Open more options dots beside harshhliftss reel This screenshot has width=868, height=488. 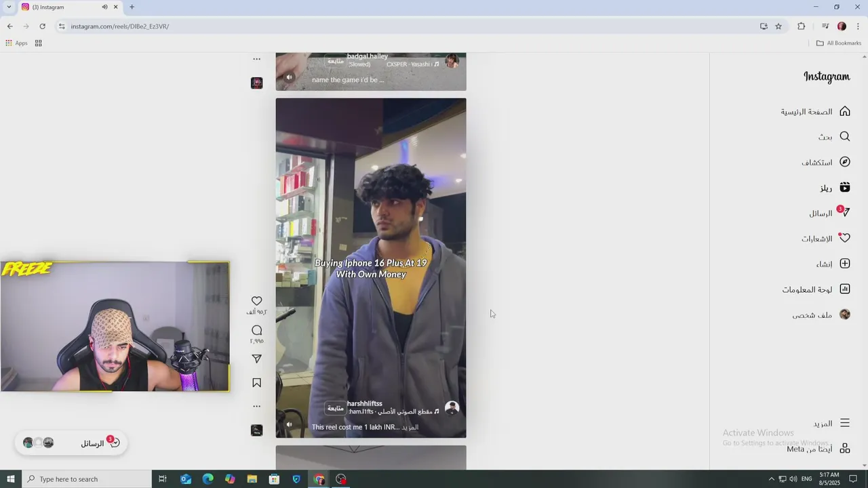pyautogui.click(x=256, y=406)
